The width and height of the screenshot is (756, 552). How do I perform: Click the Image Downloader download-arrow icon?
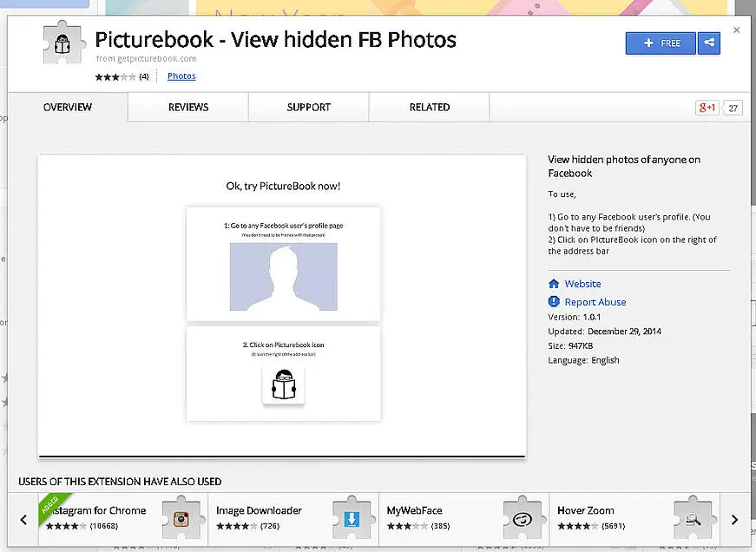[x=352, y=519]
